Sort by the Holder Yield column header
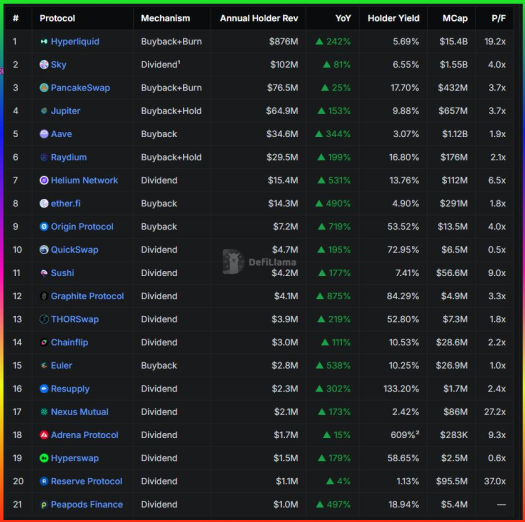The image size is (525, 522). 393,18
